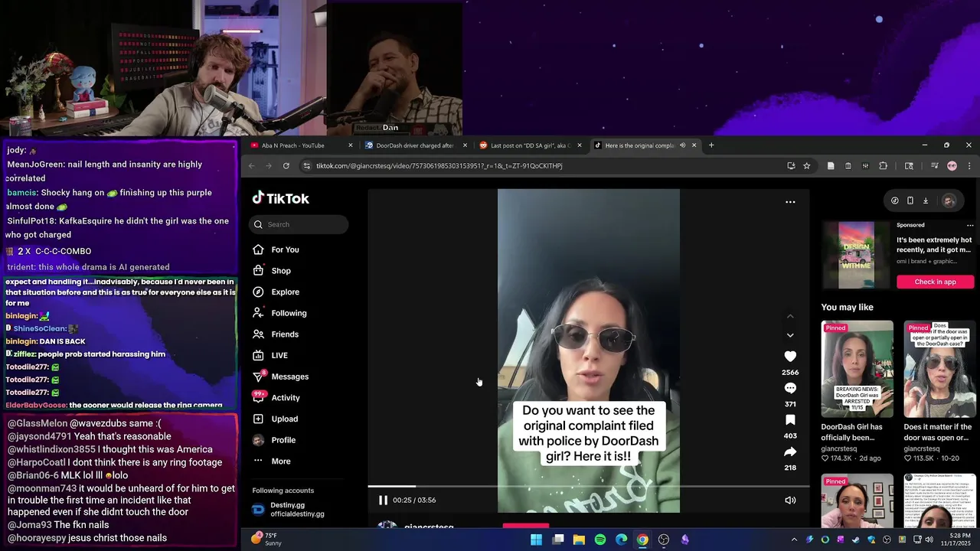This screenshot has width=980, height=551.
Task: Open OBS Studio from taskbar
Action: point(664,540)
